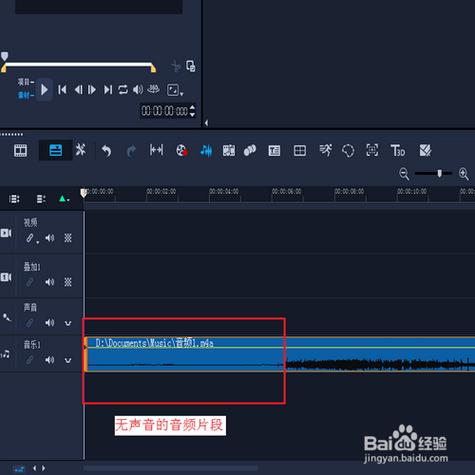Open the Split Screen Template Creator

[x=425, y=151]
